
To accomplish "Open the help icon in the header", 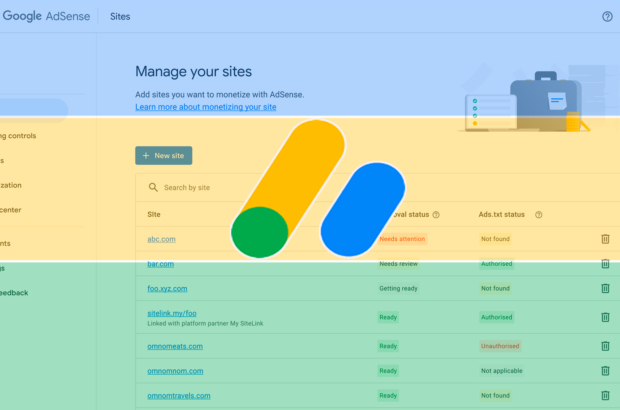I will pyautogui.click(x=607, y=17).
